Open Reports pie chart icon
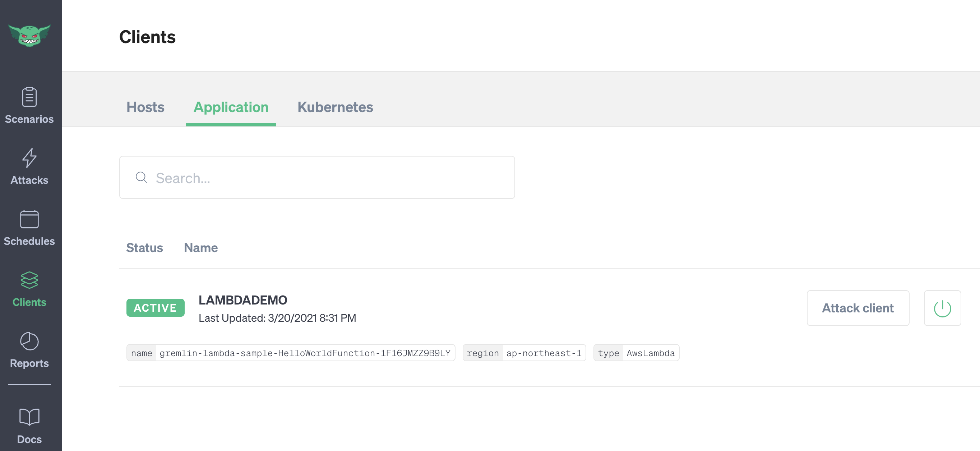980x451 pixels. [29, 341]
